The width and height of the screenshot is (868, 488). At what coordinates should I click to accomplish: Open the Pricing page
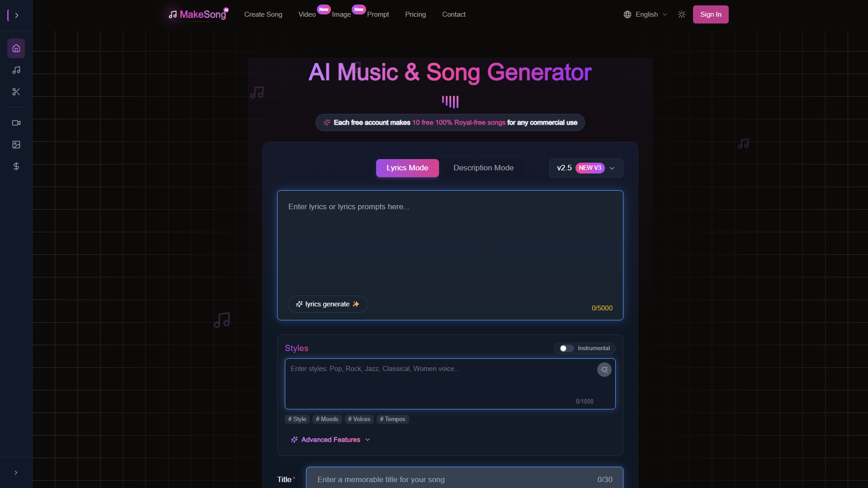(415, 14)
